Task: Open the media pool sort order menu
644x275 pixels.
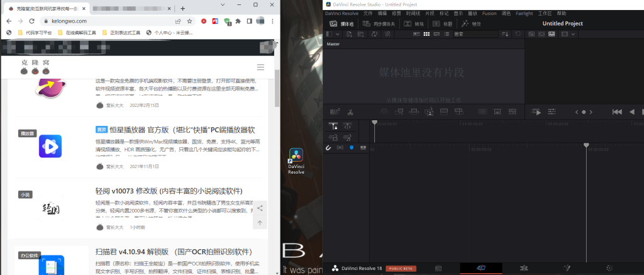Action: coord(505,34)
